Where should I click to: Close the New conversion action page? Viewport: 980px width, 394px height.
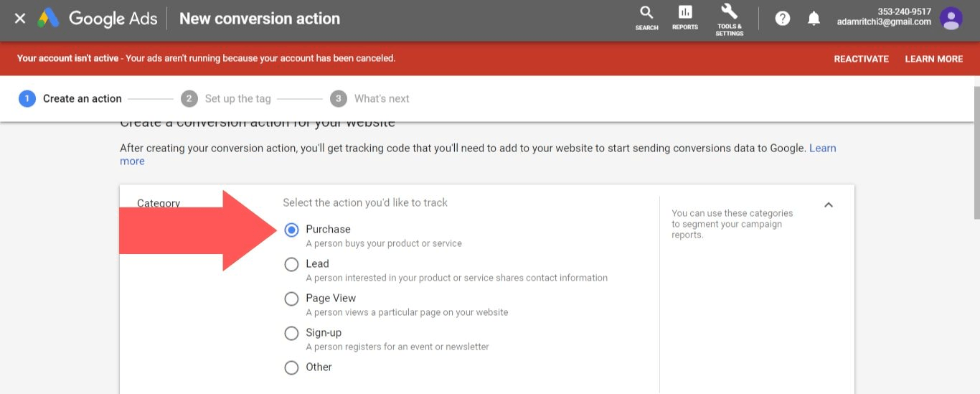click(x=20, y=19)
